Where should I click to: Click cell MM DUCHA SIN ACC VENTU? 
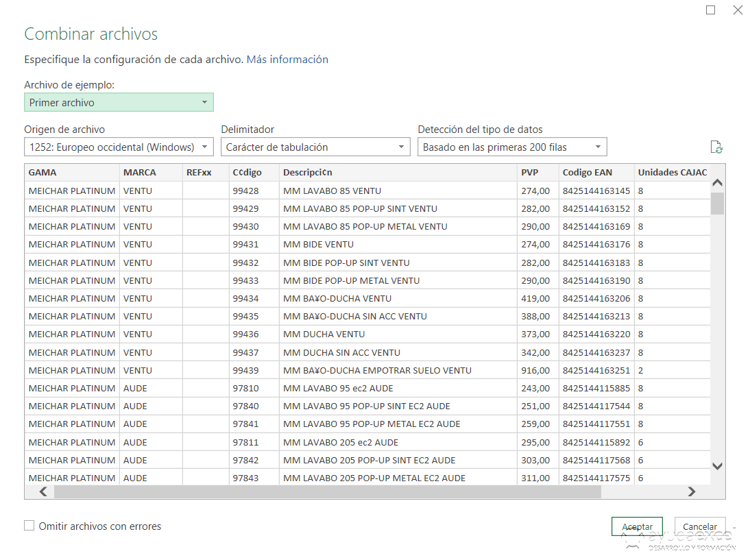[x=398, y=352]
